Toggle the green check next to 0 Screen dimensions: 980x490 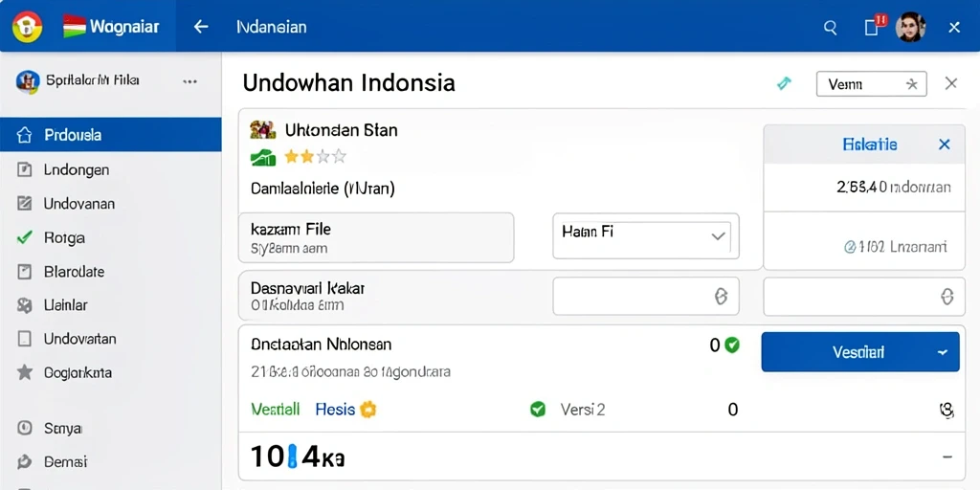(x=732, y=345)
